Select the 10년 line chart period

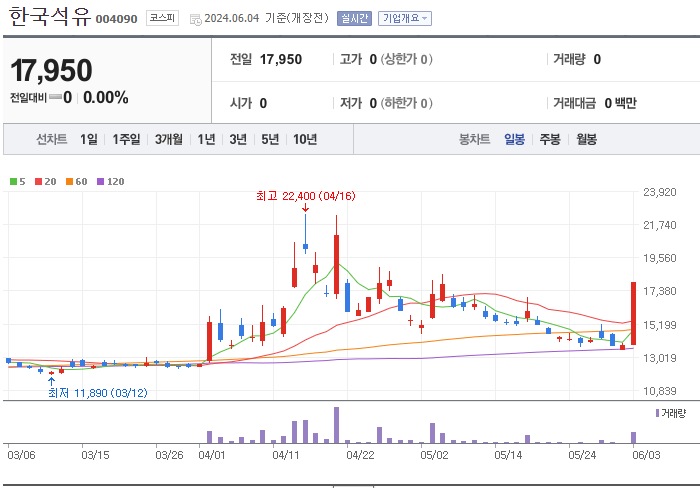305,139
